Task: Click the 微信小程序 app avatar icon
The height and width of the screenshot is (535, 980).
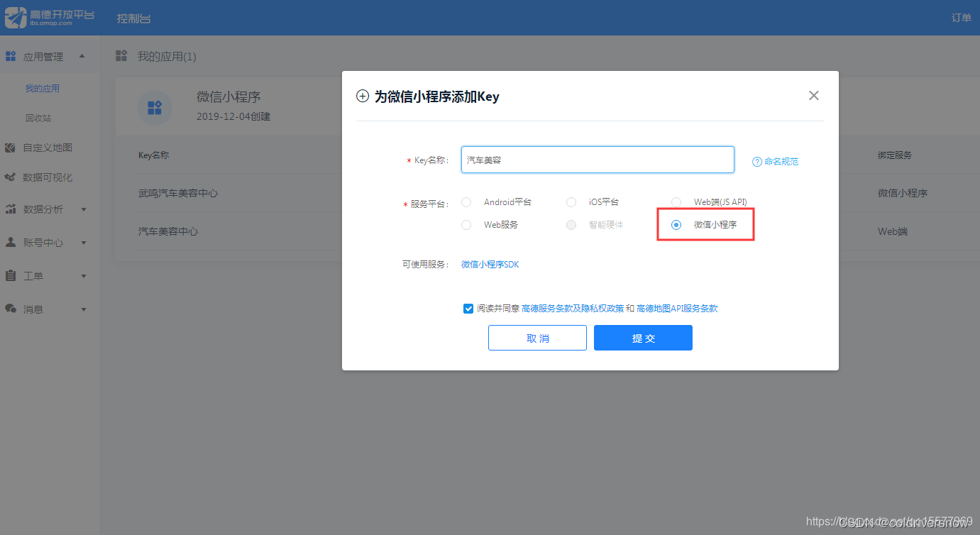Action: pyautogui.click(x=155, y=108)
